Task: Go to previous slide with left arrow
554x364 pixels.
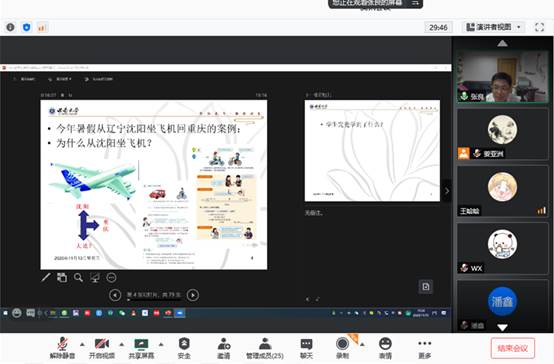Action: point(115,295)
